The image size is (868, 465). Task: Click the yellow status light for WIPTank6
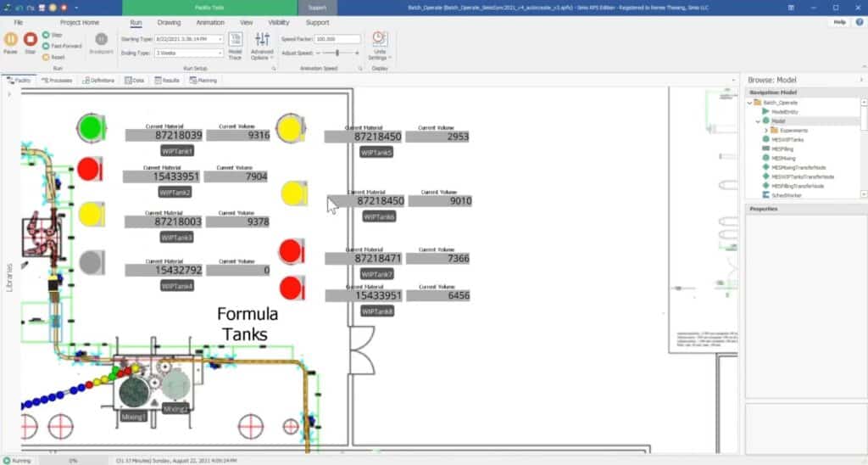tap(294, 194)
